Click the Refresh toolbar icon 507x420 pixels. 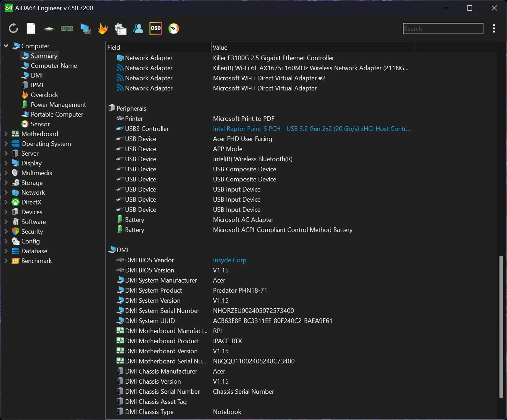pyautogui.click(x=13, y=28)
